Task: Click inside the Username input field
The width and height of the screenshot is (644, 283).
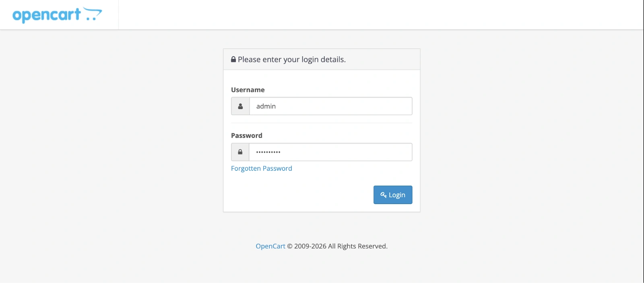Action: click(x=330, y=106)
